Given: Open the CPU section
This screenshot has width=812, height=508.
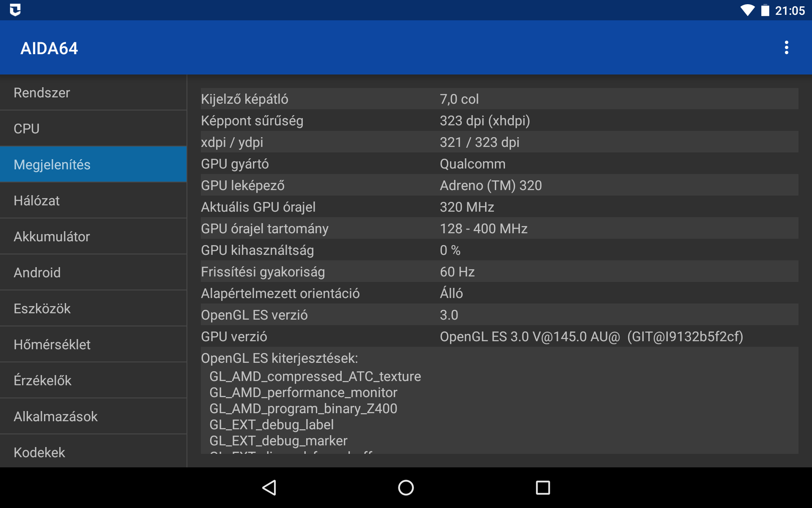Looking at the screenshot, I should [93, 129].
